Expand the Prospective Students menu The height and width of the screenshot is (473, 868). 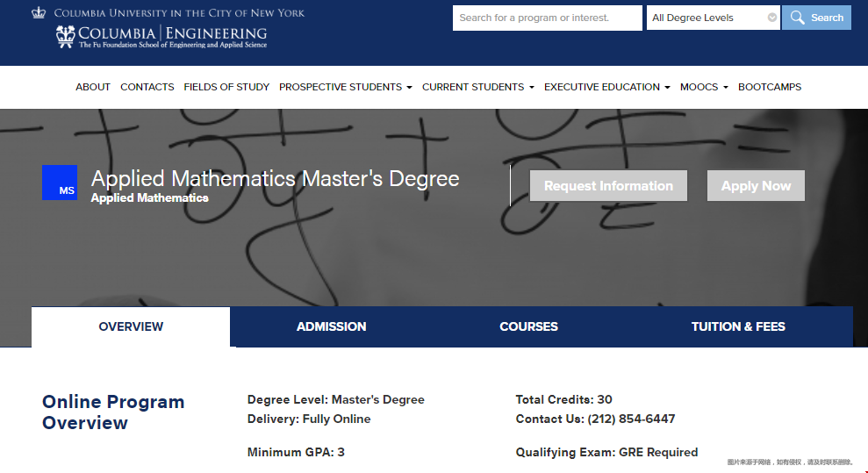345,87
